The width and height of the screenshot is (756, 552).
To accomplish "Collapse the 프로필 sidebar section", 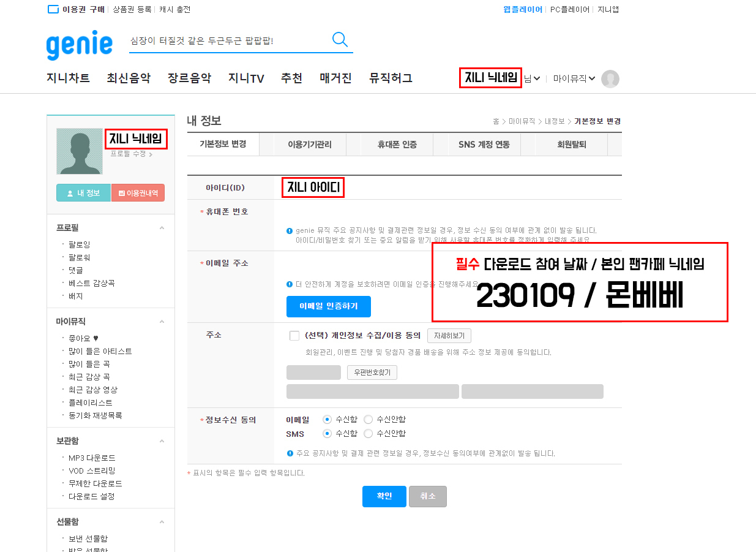I will click(x=162, y=228).
